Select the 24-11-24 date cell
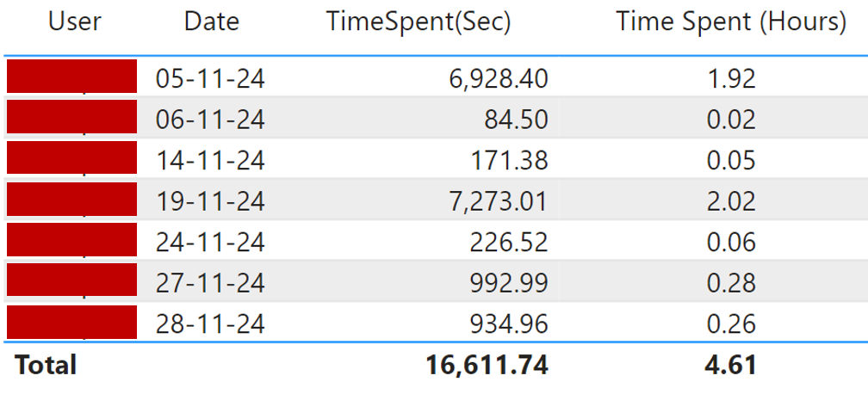Viewport: 868px width, 394px height. pos(210,243)
